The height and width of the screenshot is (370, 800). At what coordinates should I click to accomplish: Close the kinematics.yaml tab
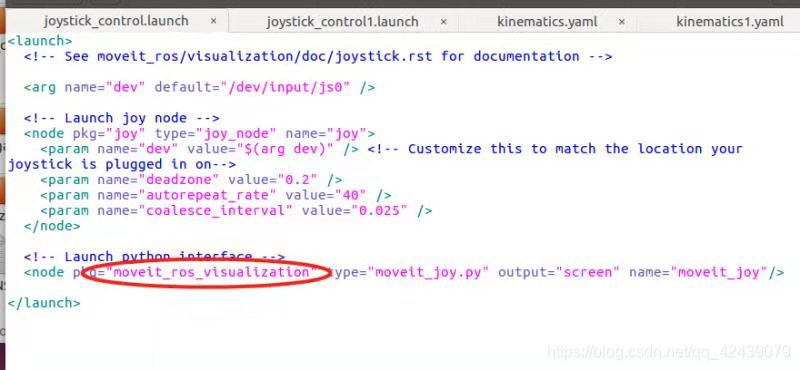coord(621,22)
